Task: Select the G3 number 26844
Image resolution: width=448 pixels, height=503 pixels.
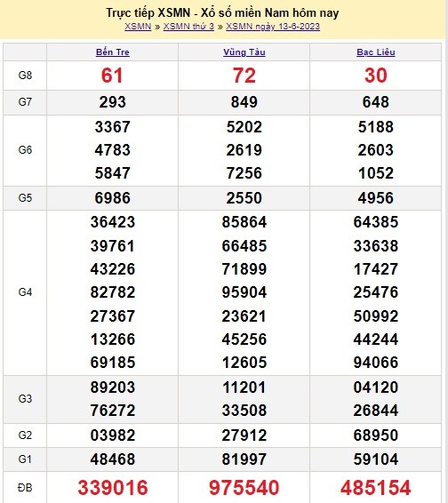Action: tap(376, 411)
